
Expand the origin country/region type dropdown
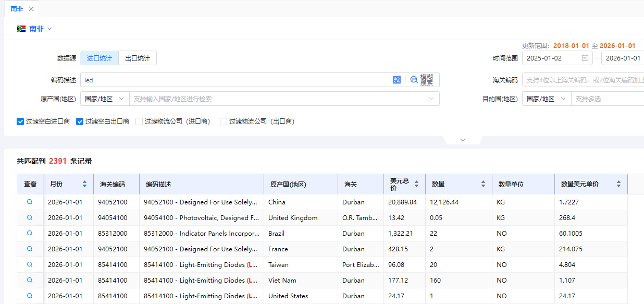(x=105, y=99)
